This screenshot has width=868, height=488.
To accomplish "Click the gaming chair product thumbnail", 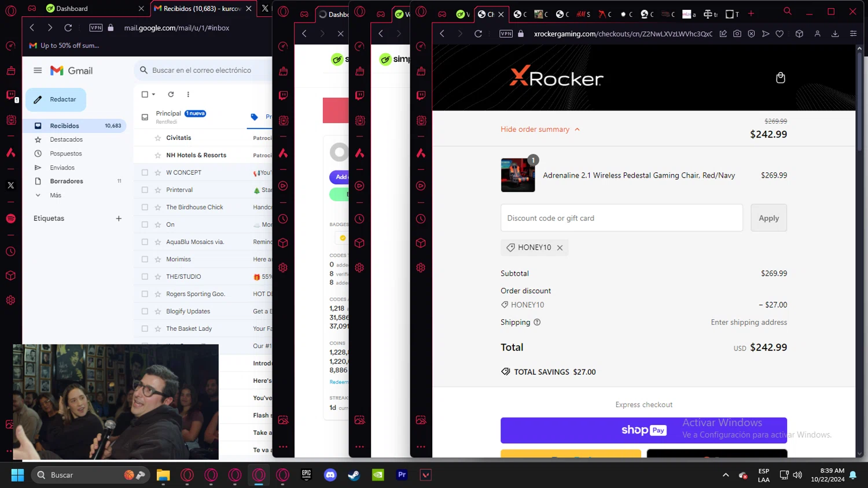I will point(518,175).
